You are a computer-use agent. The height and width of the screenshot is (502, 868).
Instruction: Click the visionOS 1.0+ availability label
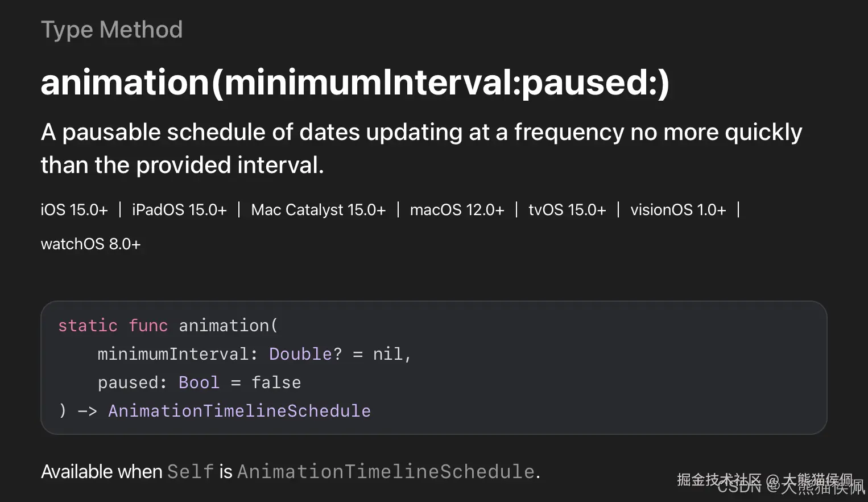pos(678,210)
